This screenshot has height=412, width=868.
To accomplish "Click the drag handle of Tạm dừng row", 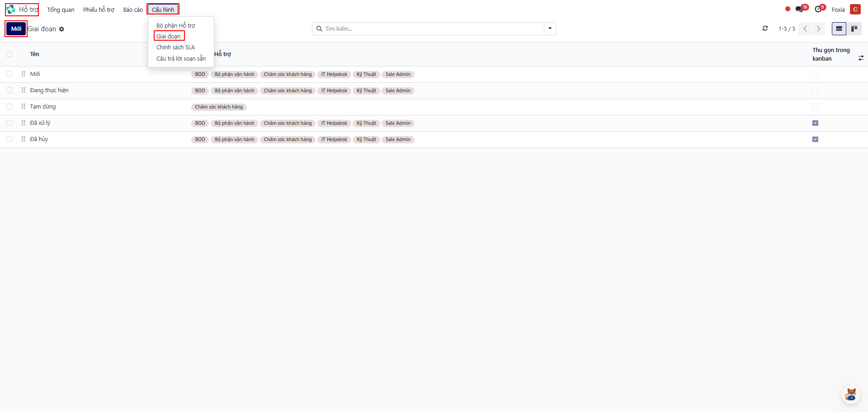I will coord(24,107).
